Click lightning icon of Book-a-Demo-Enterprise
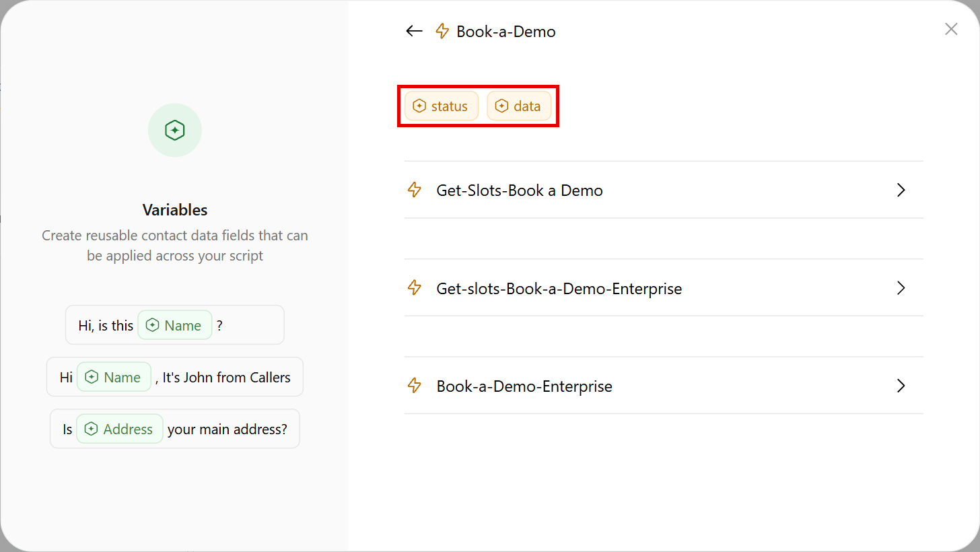 pyautogui.click(x=415, y=386)
